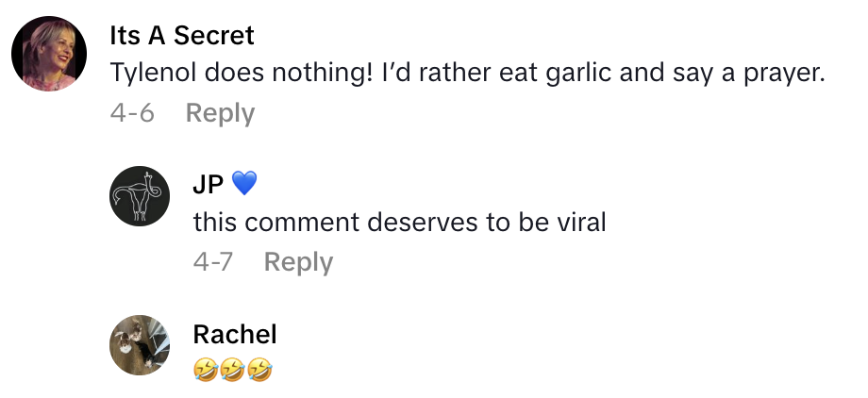Reply to JP's comment
This screenshot has height=398, width=868.
pyautogui.click(x=298, y=262)
